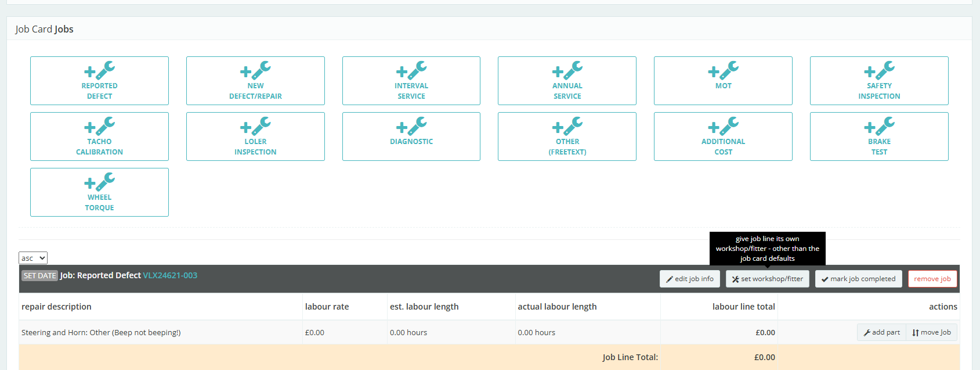Add an MOT job
Screen dimensions: 980x370
pyautogui.click(x=723, y=81)
